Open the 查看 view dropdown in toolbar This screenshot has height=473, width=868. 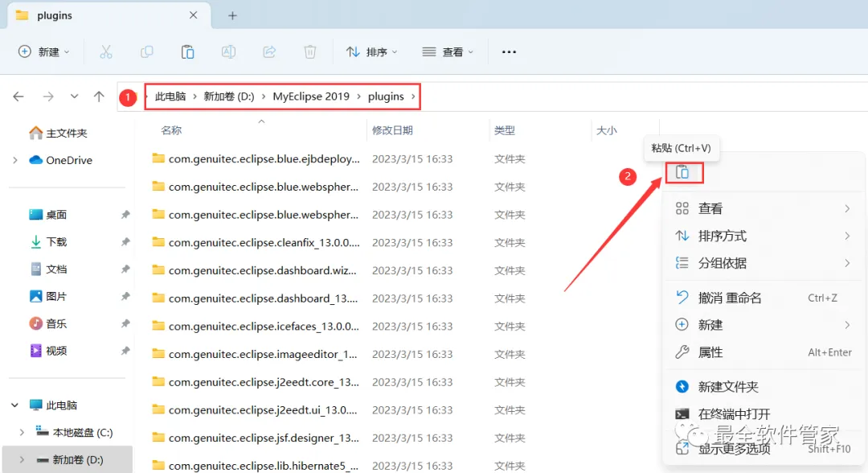[448, 52]
